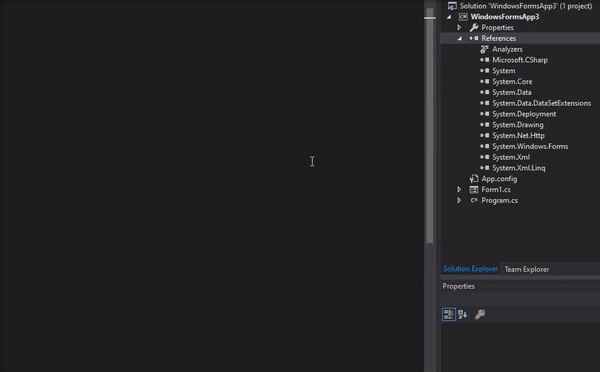Click the Alphabetical sort icon in Properties
Image resolution: width=600 pixels, height=372 pixels.
463,314
